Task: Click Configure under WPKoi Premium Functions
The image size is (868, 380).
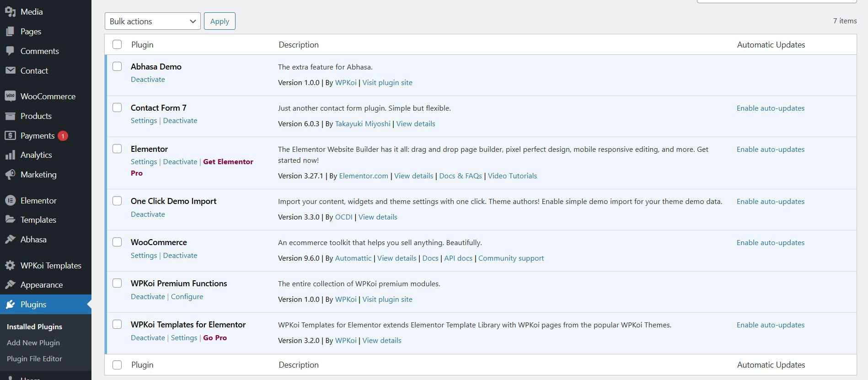Action: click(187, 296)
